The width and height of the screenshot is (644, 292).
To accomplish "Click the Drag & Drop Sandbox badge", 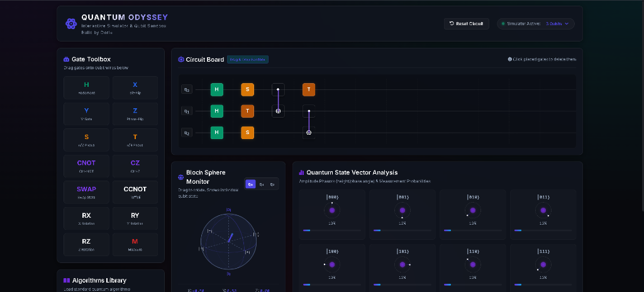I will (248, 60).
